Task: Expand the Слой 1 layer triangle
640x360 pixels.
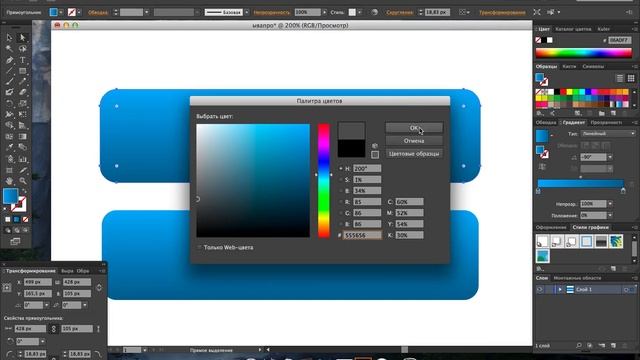Action: point(560,289)
